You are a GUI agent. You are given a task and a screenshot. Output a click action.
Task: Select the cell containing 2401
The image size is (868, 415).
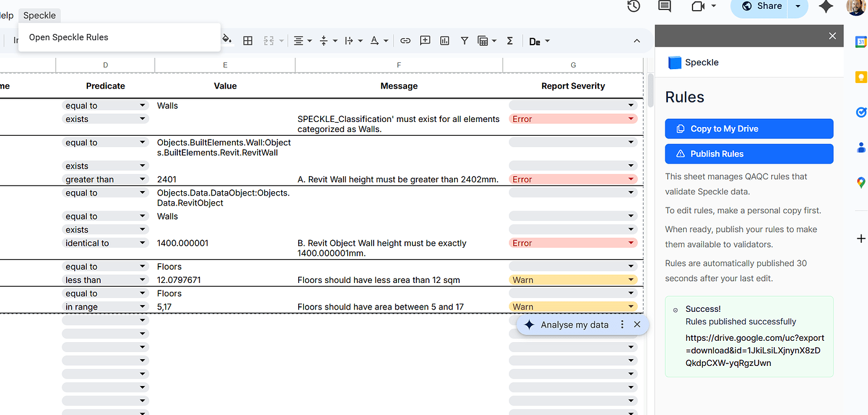(225, 180)
